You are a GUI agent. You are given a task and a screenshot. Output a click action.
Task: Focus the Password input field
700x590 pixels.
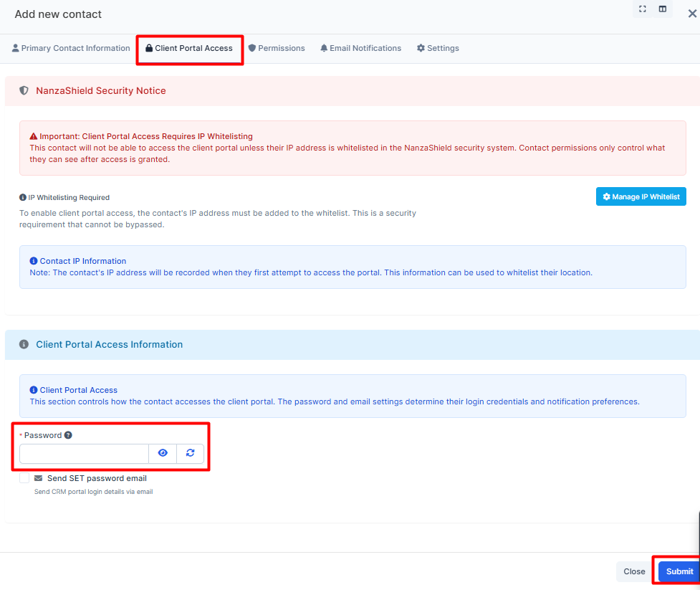[84, 453]
